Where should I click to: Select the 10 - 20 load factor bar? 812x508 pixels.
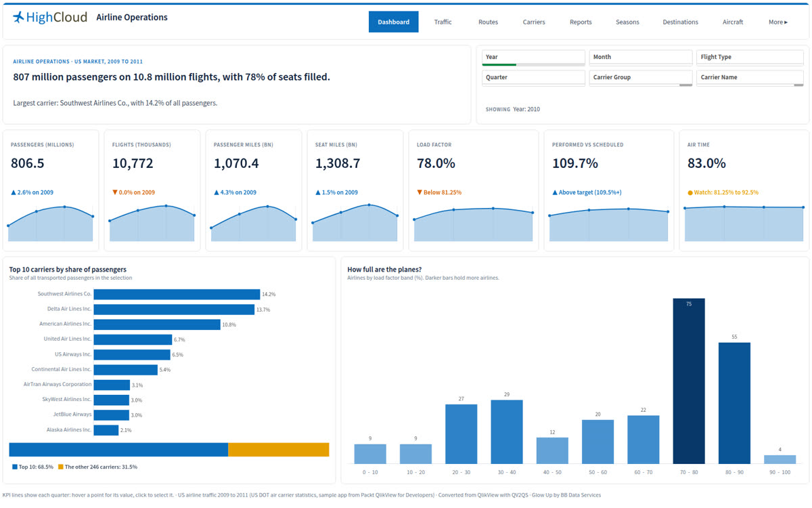pyautogui.click(x=415, y=454)
